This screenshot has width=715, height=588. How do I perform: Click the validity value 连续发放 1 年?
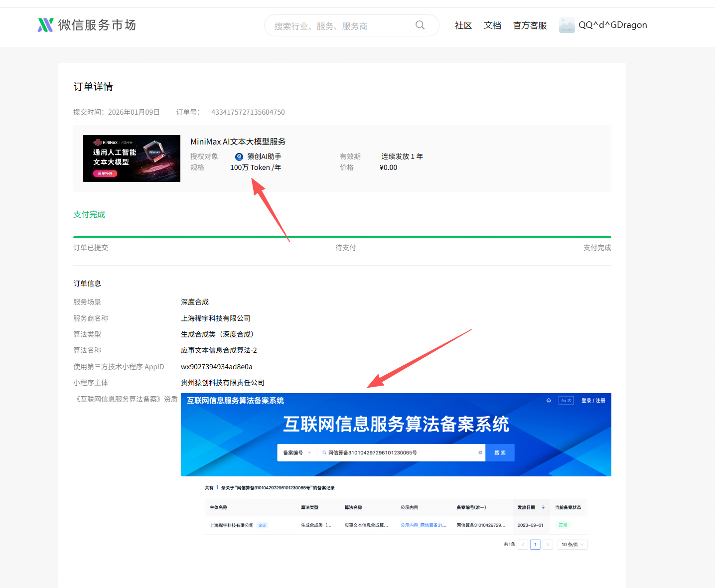pos(402,156)
